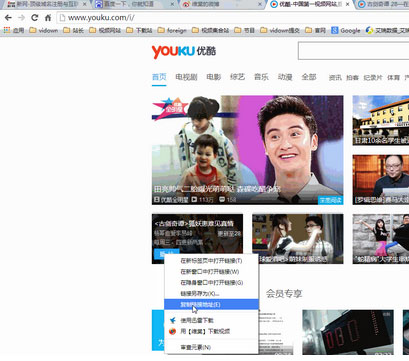Close the 新网 domain registration tab

pyautogui.click(x=84, y=4)
